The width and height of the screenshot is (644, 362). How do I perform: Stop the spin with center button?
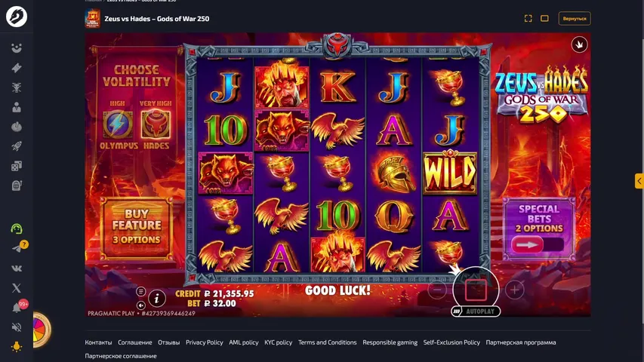(476, 290)
